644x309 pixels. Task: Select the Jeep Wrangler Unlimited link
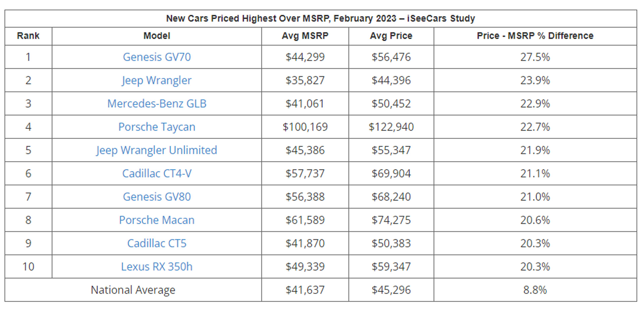tap(157, 150)
